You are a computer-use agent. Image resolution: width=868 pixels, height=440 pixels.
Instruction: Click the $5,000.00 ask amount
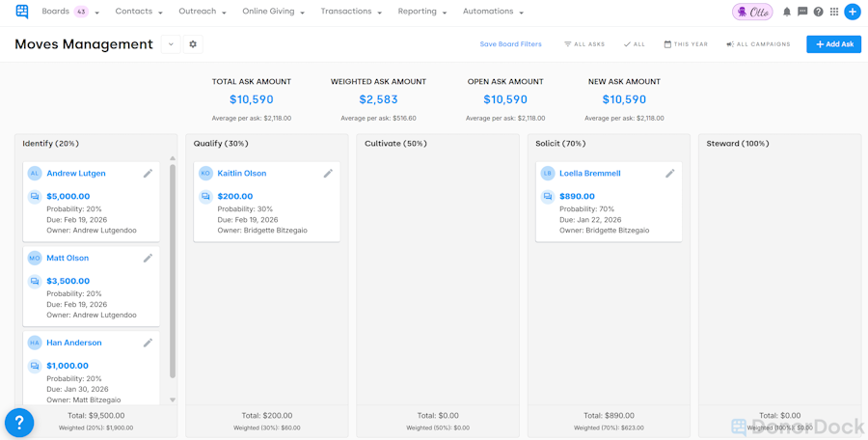(68, 196)
